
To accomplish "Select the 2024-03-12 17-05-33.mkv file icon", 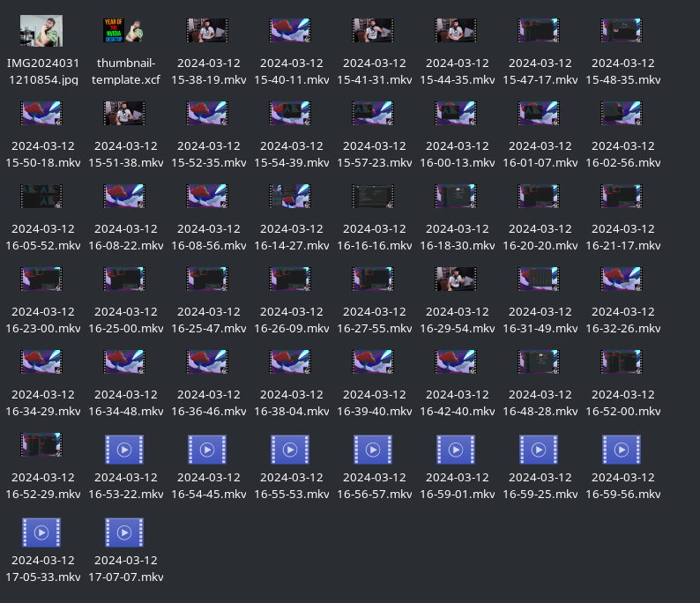I will (x=41, y=532).
